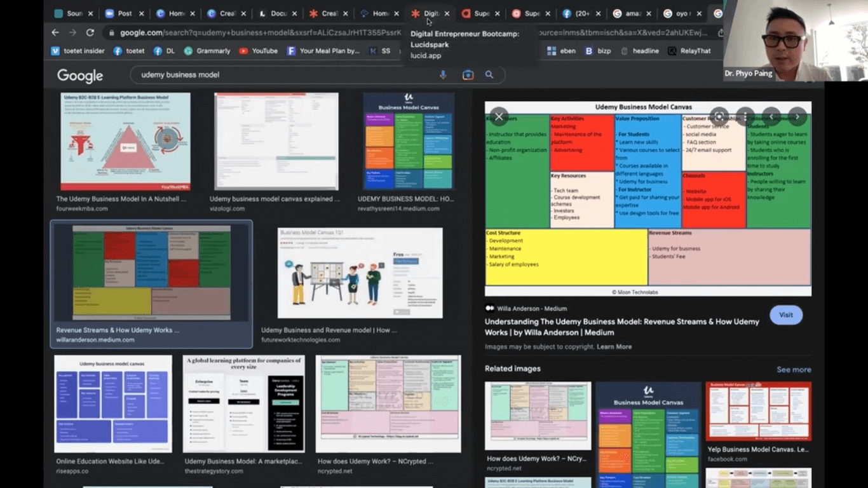Close the image preview panel
Screen dimensions: 868x488
pyautogui.click(x=499, y=116)
